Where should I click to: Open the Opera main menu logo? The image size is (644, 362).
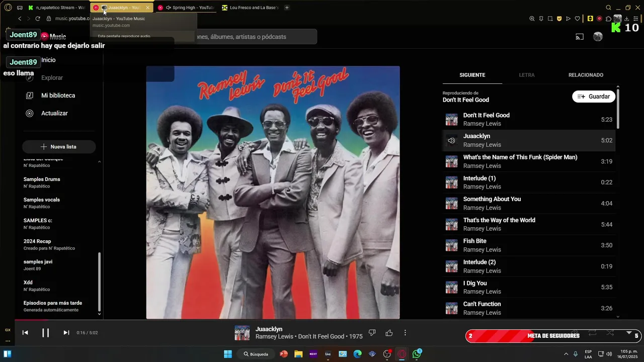coord(8,8)
